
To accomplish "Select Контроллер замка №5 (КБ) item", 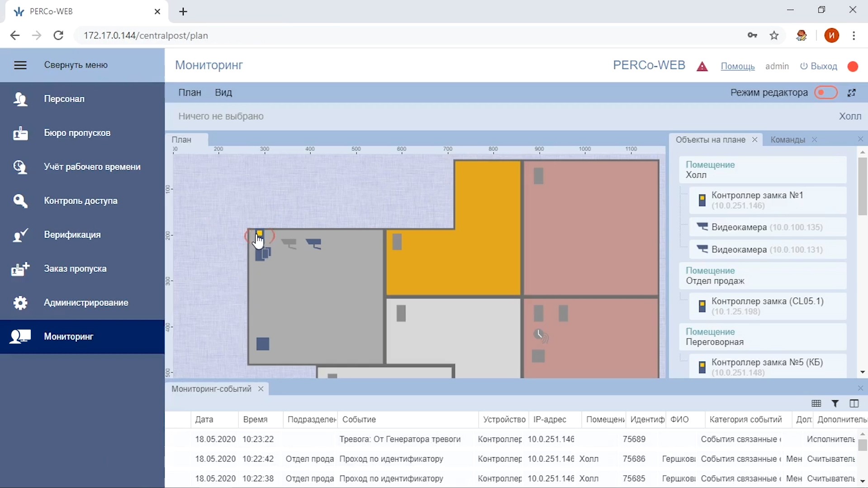I will 768,367.
